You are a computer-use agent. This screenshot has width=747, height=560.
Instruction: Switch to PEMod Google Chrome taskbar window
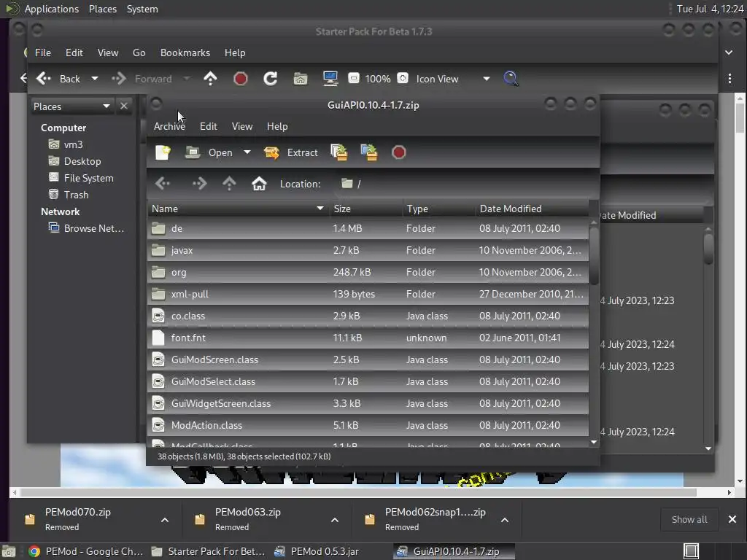[86, 551]
